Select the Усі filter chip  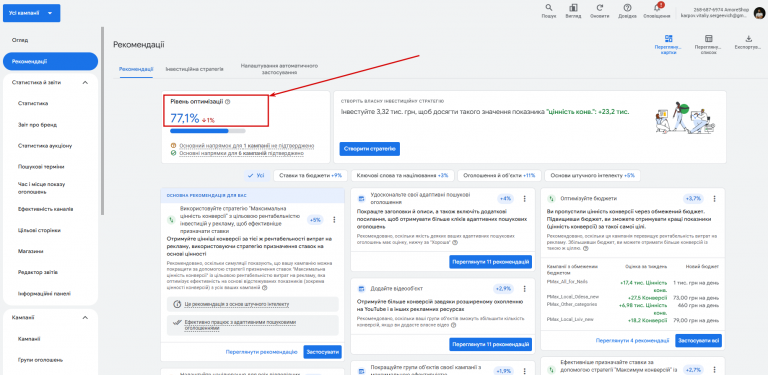point(257,175)
